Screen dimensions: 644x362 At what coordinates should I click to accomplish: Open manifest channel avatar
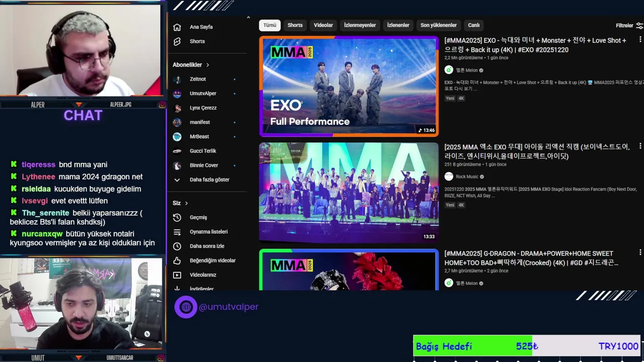(177, 122)
